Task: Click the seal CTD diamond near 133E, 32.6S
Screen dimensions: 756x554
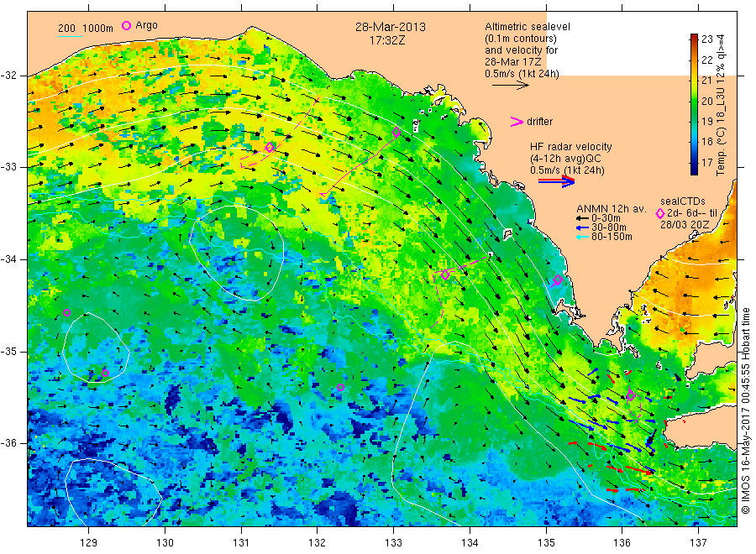Action: point(396,132)
